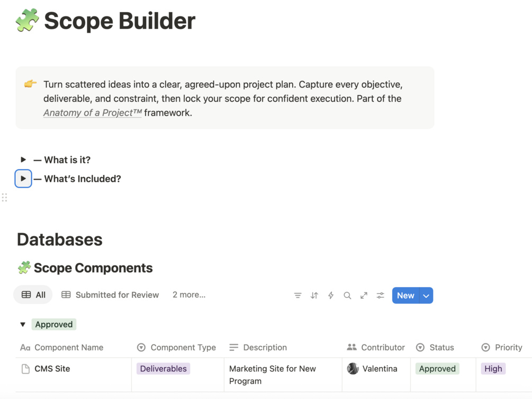Open the automations lightning bolt icon
This screenshot has height=399, width=532.
pos(331,296)
